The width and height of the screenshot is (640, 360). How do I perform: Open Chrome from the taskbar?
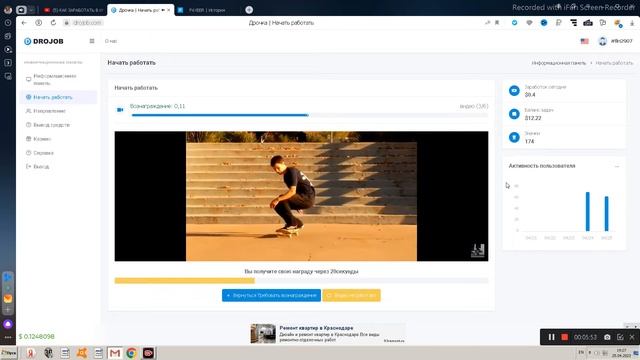coord(131,353)
